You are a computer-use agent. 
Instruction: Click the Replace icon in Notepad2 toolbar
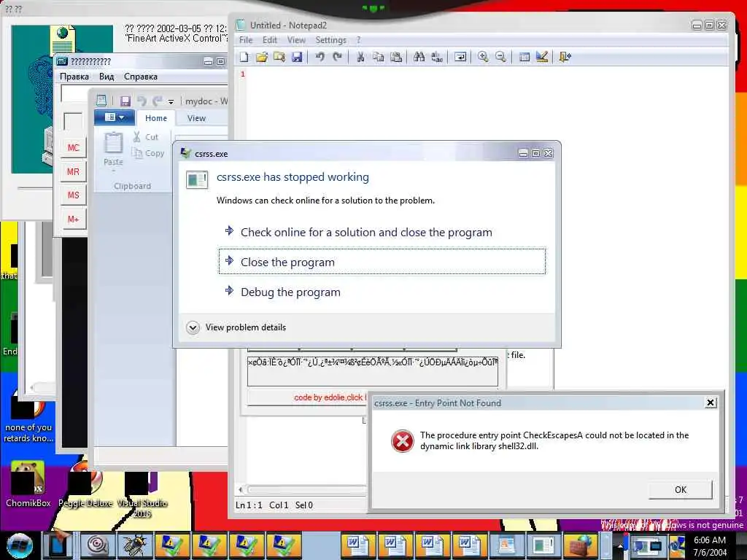(437, 57)
